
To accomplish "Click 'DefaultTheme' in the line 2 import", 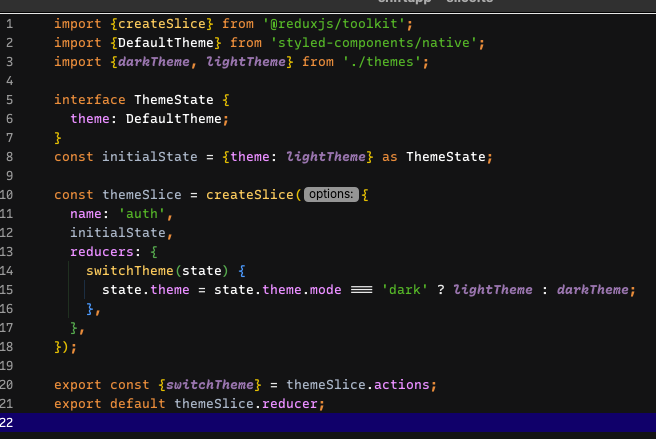I will click(166, 43).
